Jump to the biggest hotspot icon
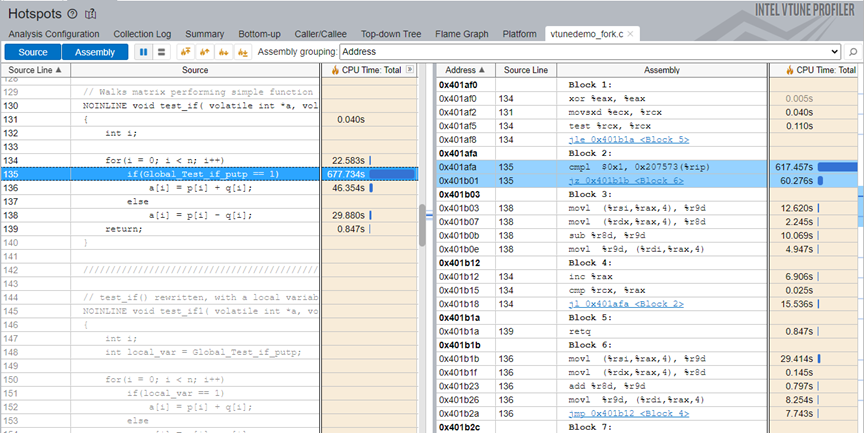864x433 pixels. click(x=185, y=51)
